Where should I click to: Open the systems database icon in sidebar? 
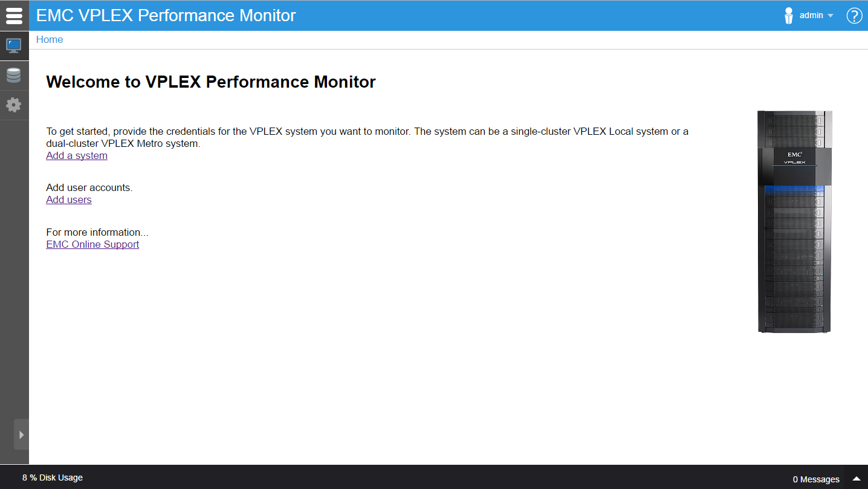(14, 75)
